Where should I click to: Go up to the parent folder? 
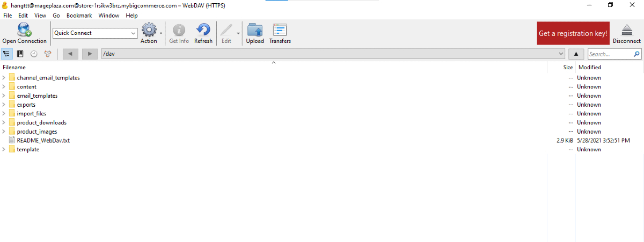576,54
